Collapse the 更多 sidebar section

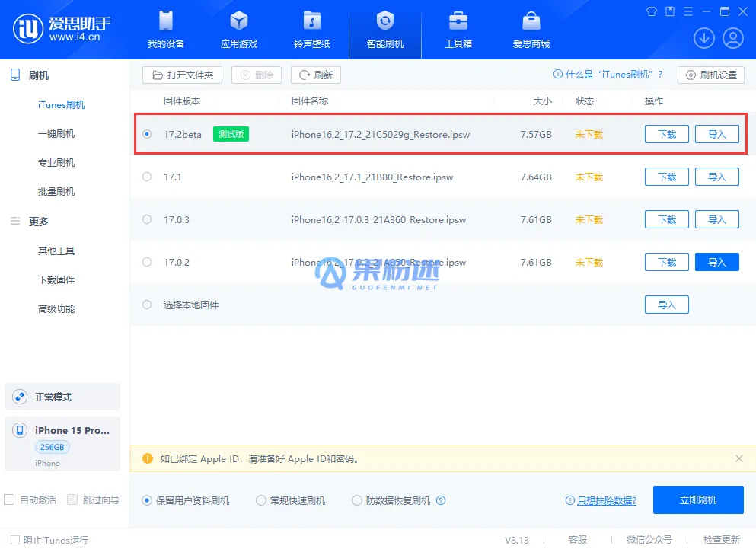click(x=38, y=222)
